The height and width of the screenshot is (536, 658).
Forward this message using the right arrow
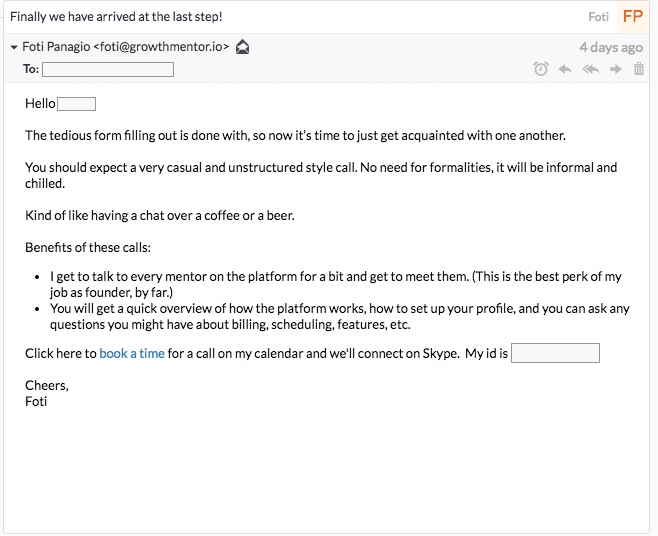pos(616,69)
